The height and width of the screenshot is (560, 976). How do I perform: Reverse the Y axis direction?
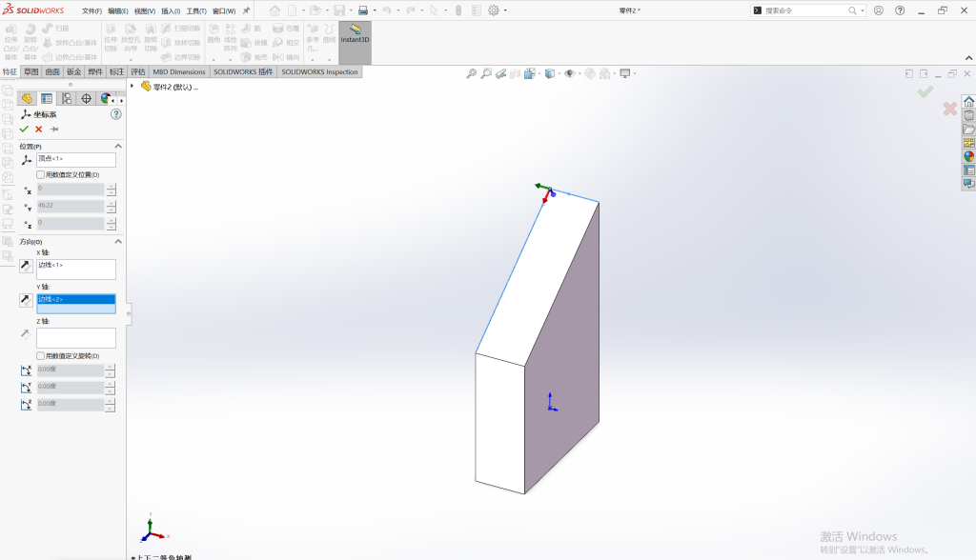tap(26, 300)
